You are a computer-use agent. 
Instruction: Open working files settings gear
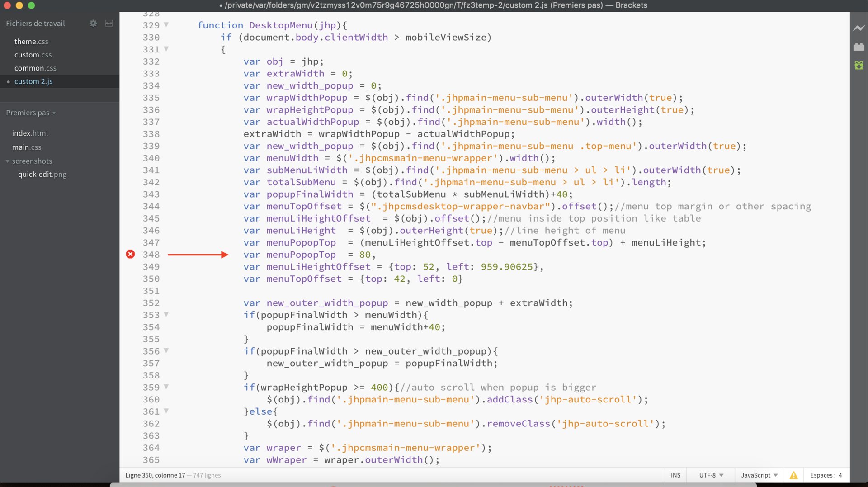click(93, 23)
